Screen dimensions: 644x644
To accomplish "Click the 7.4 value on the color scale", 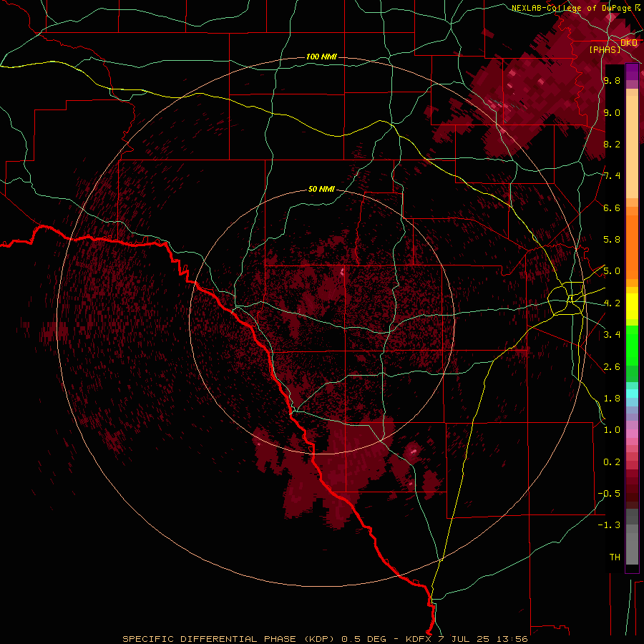I will pyautogui.click(x=612, y=176).
